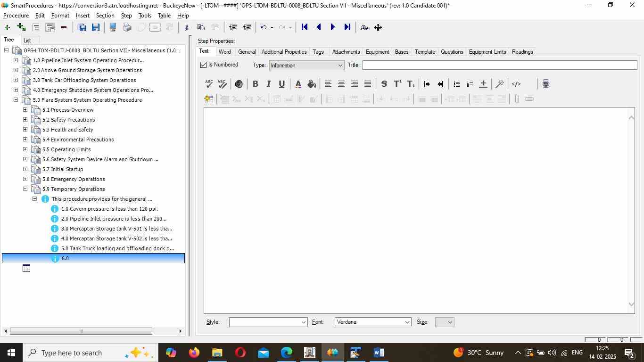The width and height of the screenshot is (644, 362).
Task: Click the numbered list icon
Action: point(470,84)
